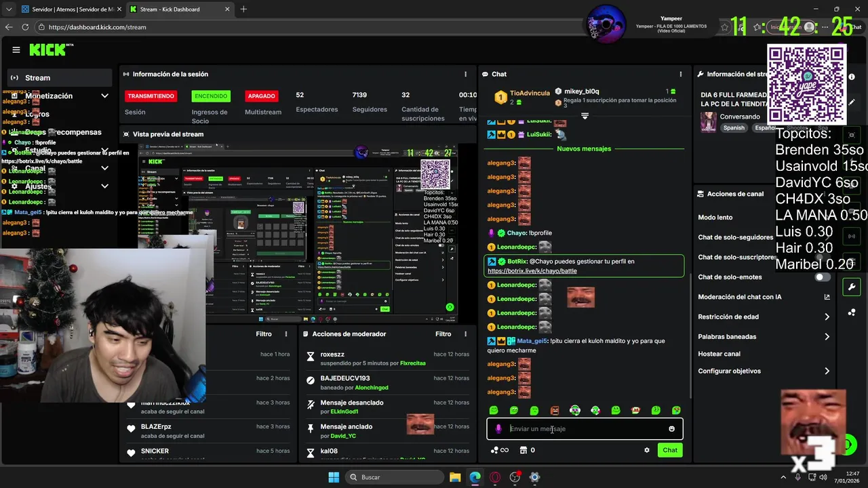Image resolution: width=868 pixels, height=488 pixels.
Task: Open a new browser tab
Action: (x=243, y=9)
